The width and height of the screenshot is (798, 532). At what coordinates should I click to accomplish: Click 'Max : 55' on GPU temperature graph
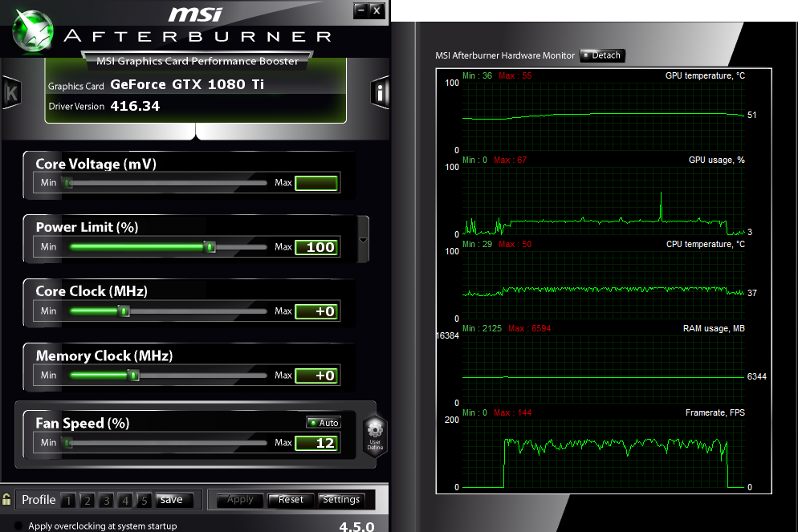[515, 75]
